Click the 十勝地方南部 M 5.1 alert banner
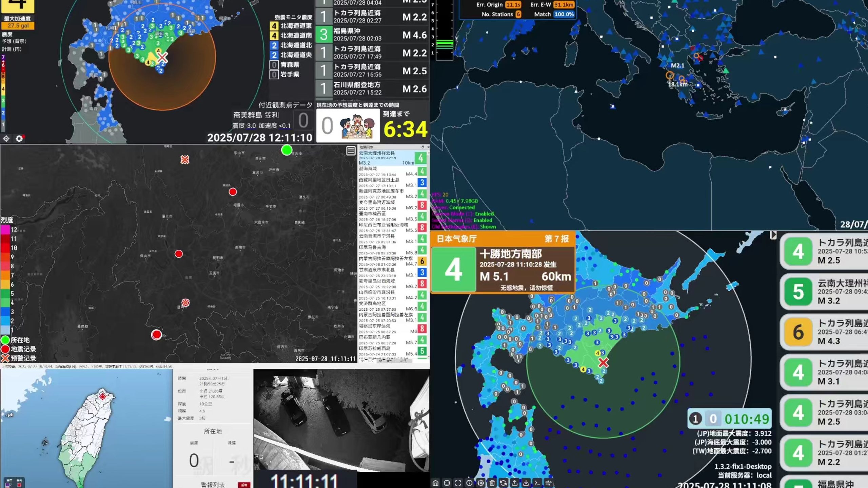 pyautogui.click(x=502, y=262)
